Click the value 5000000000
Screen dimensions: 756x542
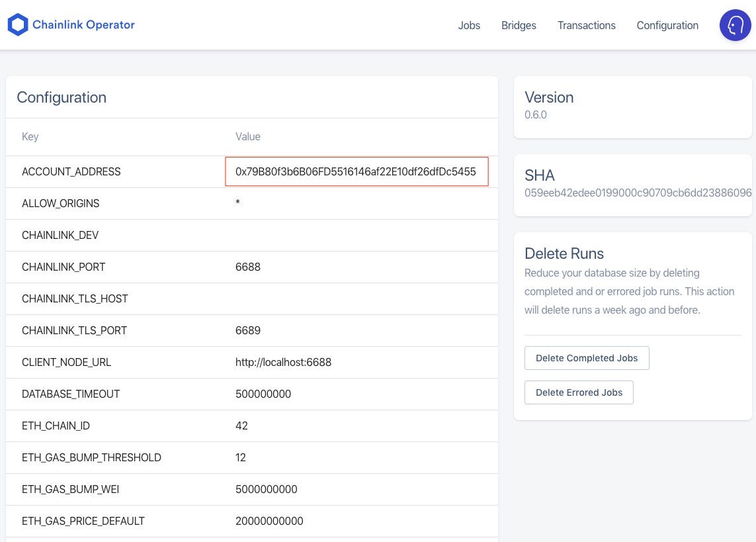[x=266, y=490]
